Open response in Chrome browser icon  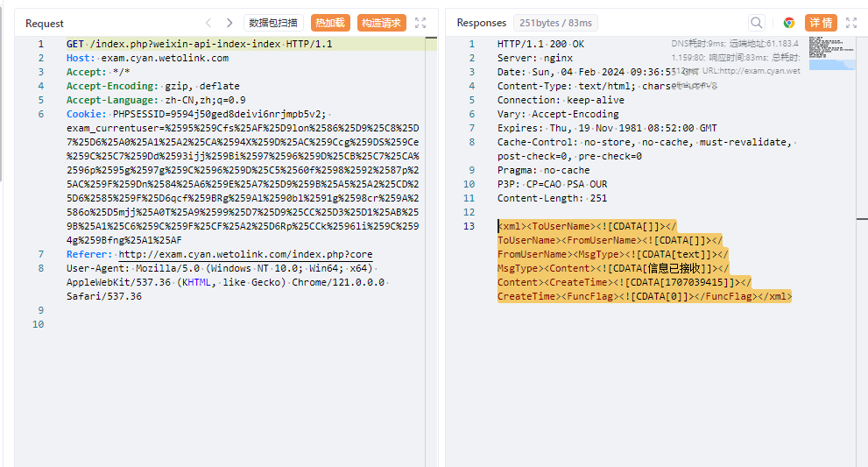[x=789, y=23]
